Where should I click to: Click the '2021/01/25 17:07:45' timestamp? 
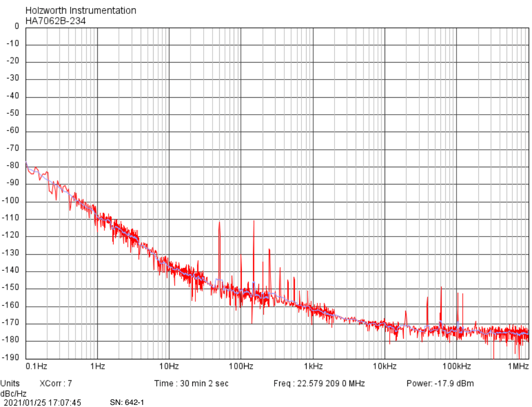pyautogui.click(x=42, y=402)
